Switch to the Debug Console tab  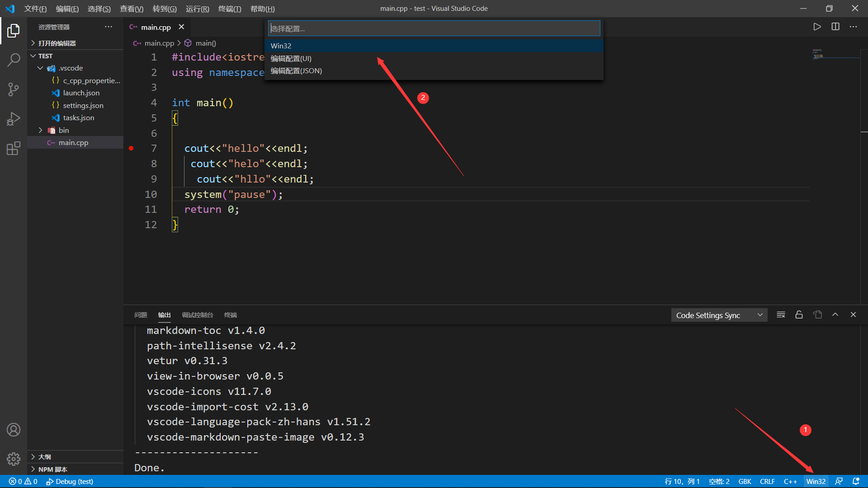point(198,315)
